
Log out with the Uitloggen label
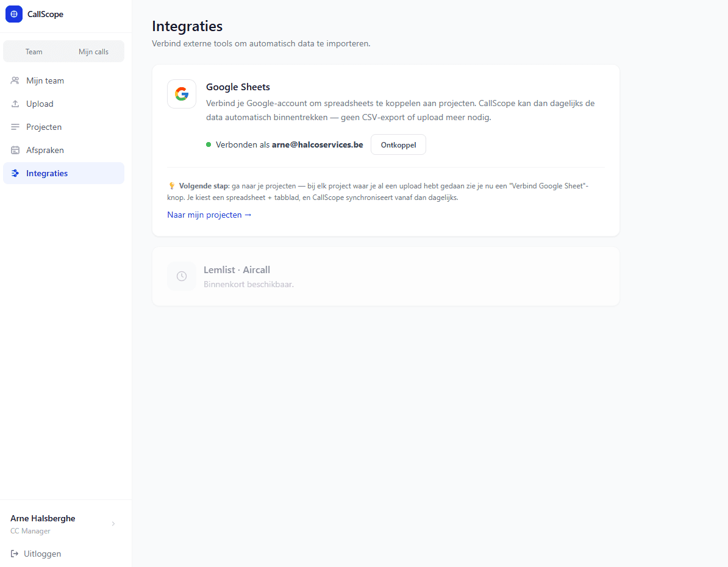[42, 554]
